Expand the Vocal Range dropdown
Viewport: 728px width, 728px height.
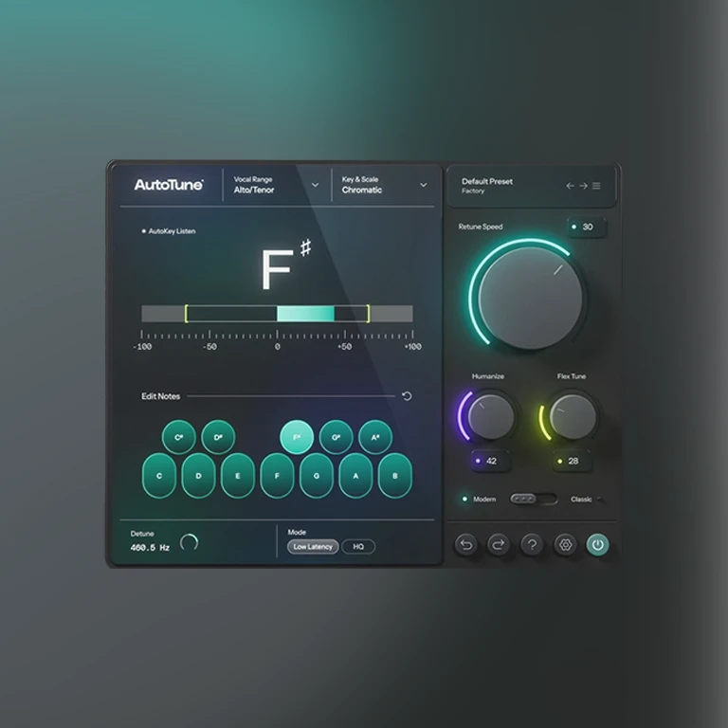pyautogui.click(x=315, y=185)
